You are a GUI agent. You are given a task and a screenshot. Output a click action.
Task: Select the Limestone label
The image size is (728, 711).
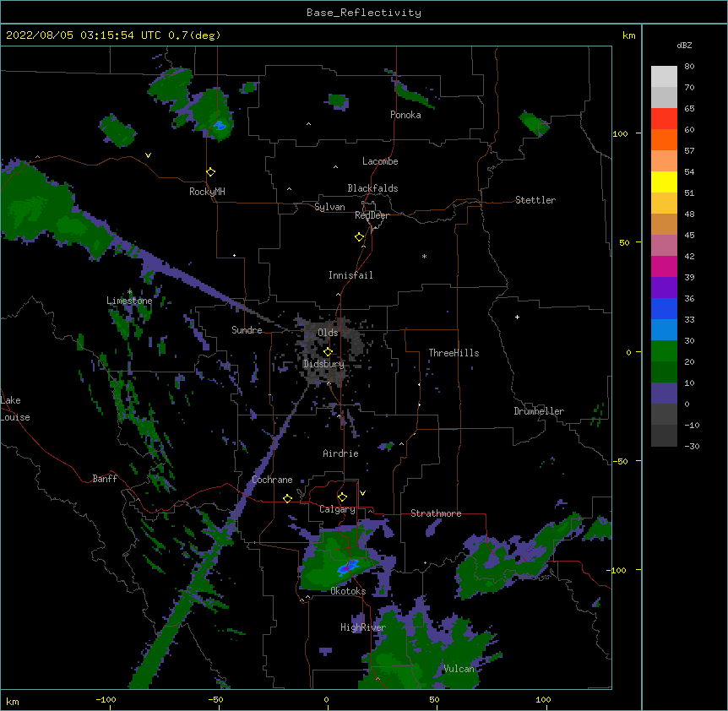129,301
